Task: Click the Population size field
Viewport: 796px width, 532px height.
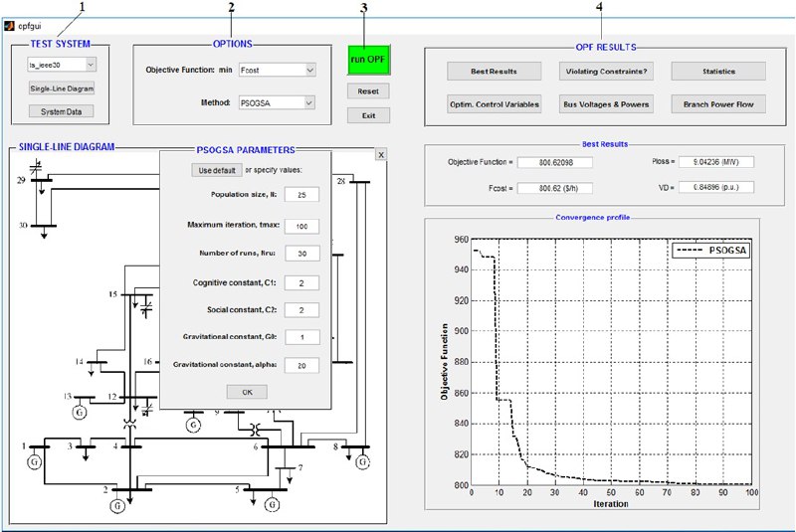Action: click(302, 195)
